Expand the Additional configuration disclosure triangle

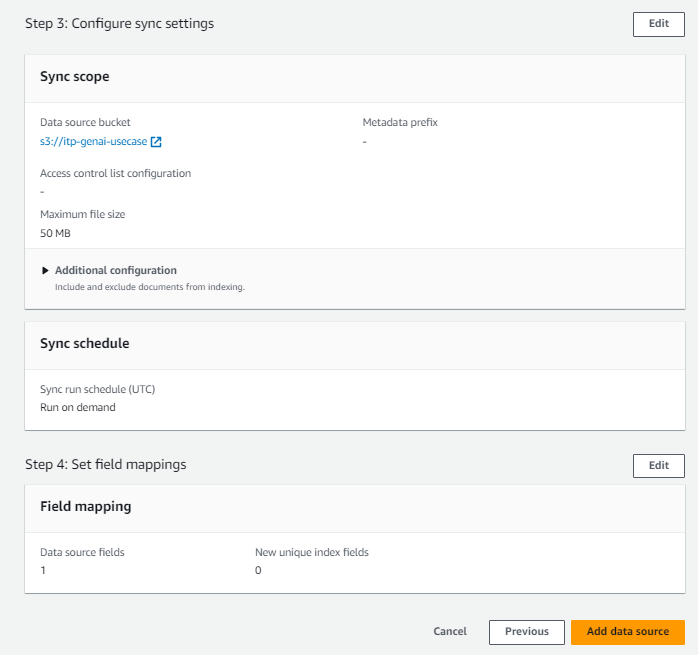(45, 270)
